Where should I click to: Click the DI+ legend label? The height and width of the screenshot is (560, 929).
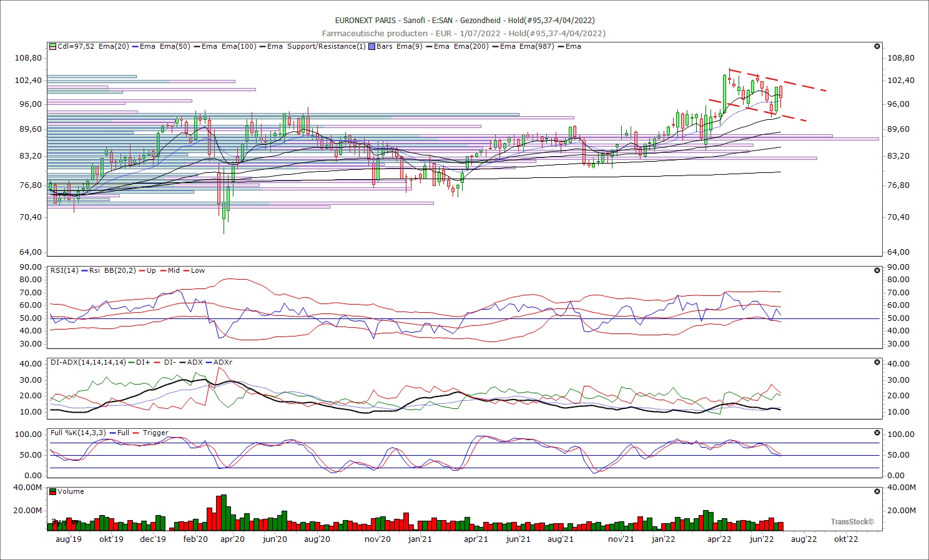coord(143,362)
